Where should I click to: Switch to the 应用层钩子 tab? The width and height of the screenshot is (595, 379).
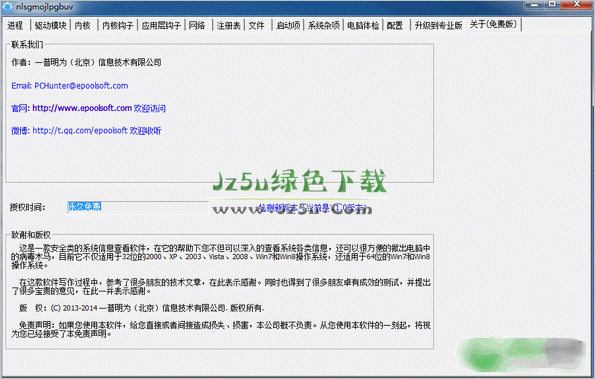(x=161, y=25)
